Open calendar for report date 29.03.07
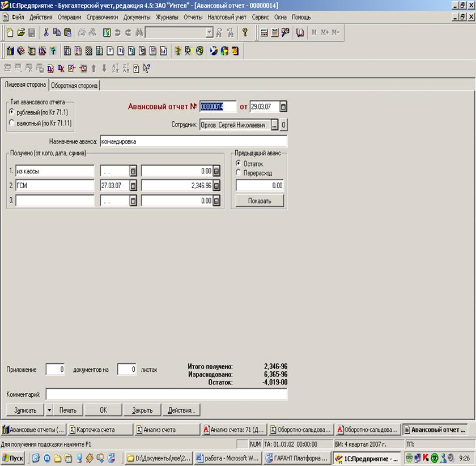Viewport: 476px width, 466px height. click(x=283, y=107)
